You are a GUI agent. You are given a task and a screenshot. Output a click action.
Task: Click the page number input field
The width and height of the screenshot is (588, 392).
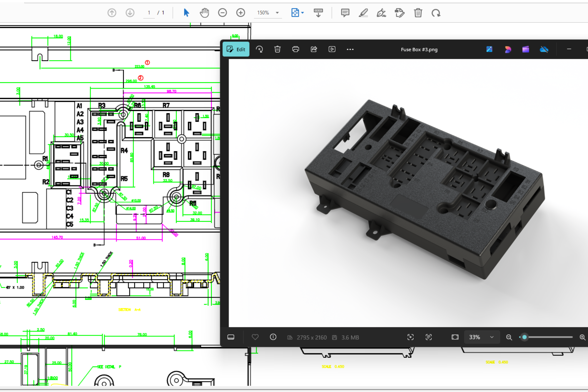tap(149, 13)
